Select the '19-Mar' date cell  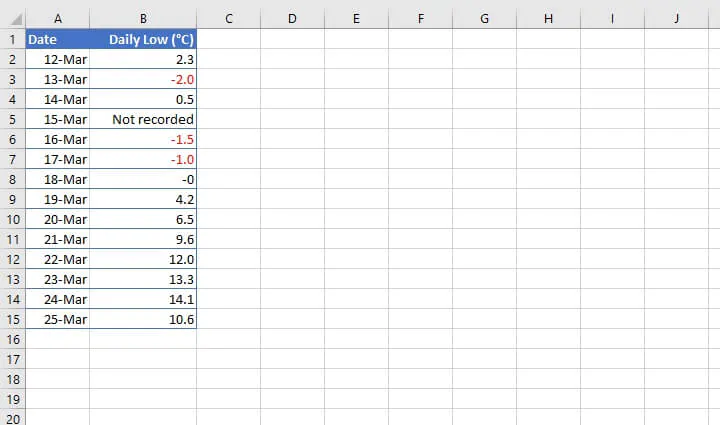(58, 199)
